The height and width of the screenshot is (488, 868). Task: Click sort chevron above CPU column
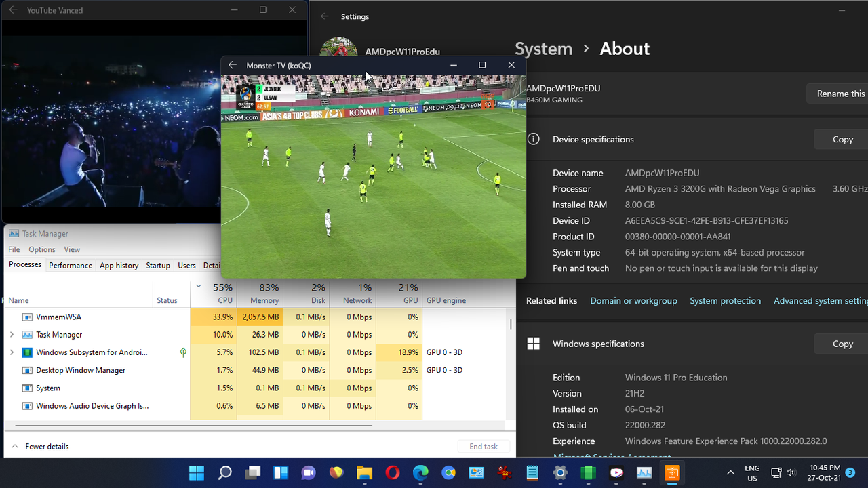coord(199,286)
